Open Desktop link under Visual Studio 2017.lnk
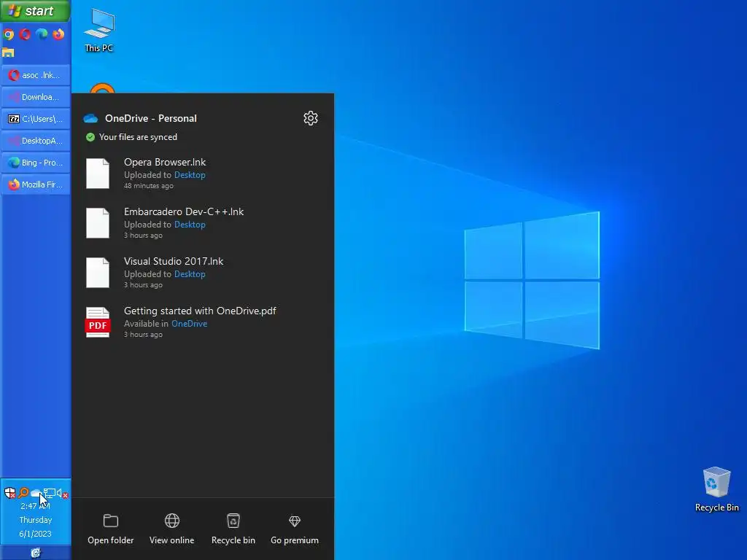Screen dimensions: 747x560 click(190, 274)
